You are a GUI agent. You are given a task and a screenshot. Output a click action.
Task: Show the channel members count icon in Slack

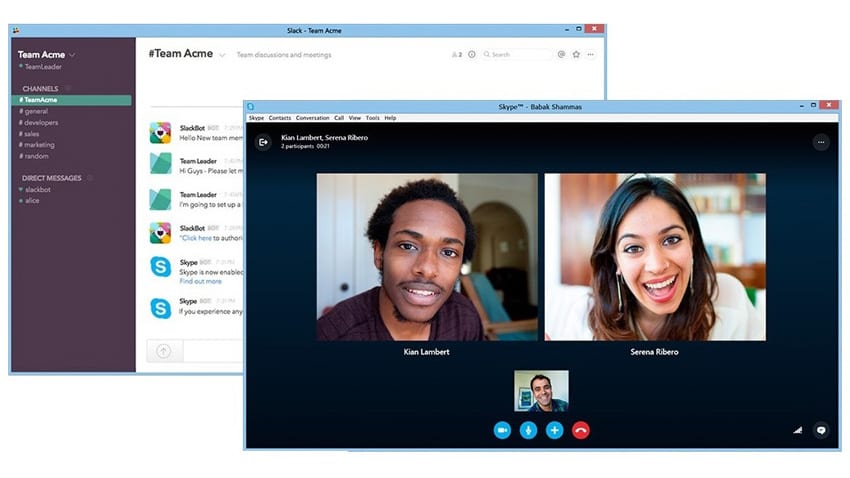click(457, 55)
